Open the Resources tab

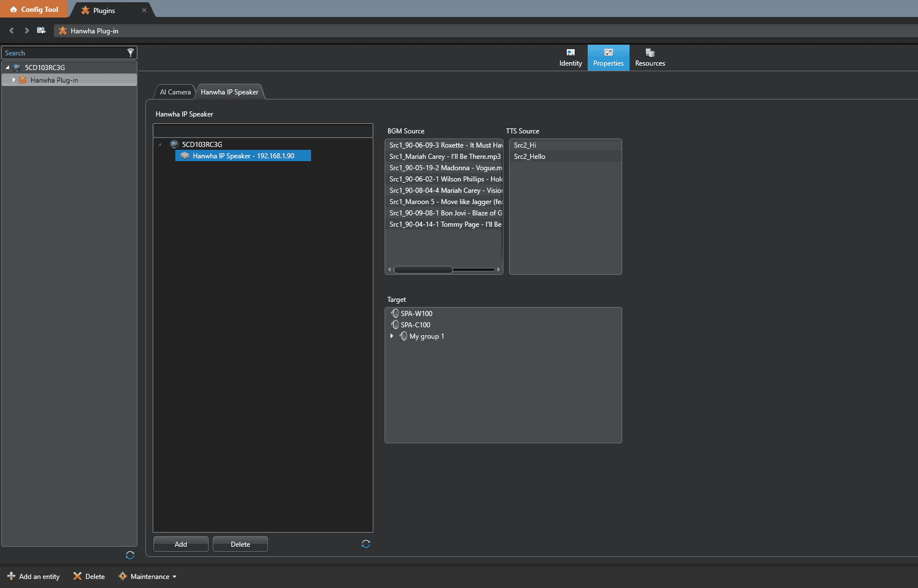tap(650, 58)
